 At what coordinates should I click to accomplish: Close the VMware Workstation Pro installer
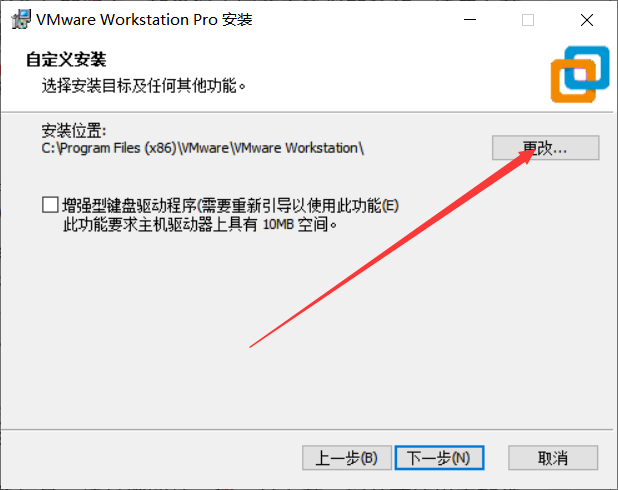click(x=587, y=20)
